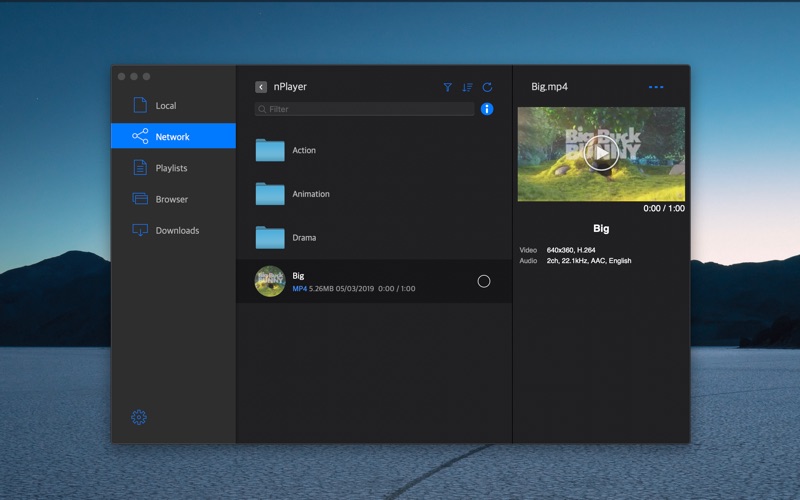The image size is (800, 500).
Task: Switch to Playlists
Action: click(171, 168)
